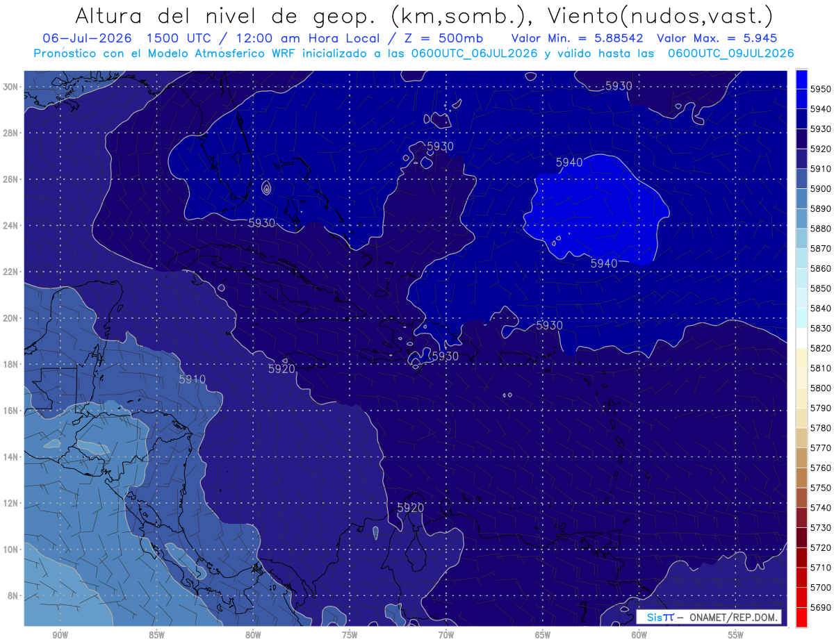Click the '5900' color bar value
Viewport: 834px width, 644px height.
(x=820, y=188)
